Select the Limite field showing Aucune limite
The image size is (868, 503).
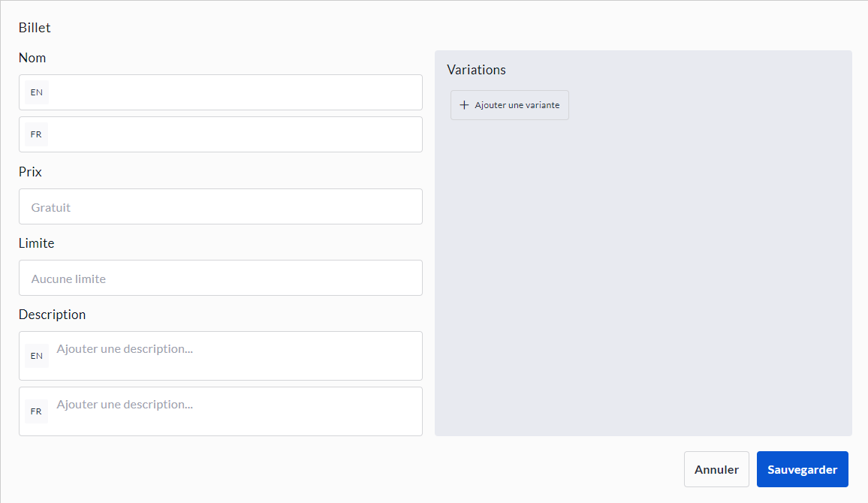click(220, 278)
